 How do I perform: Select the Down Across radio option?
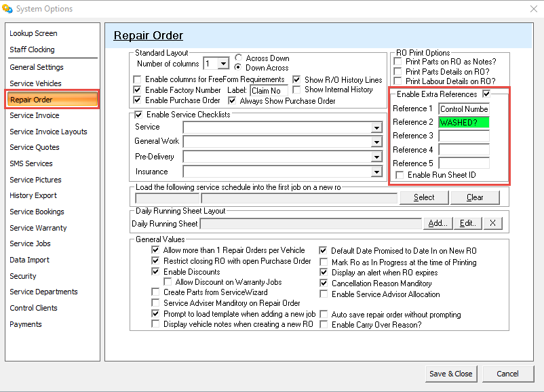(x=238, y=67)
